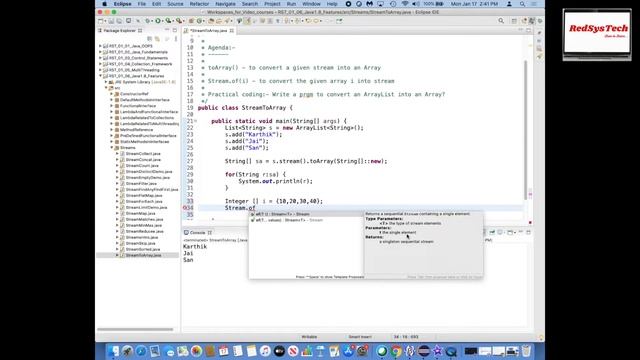Open the Java perspective icon

click(532, 21)
